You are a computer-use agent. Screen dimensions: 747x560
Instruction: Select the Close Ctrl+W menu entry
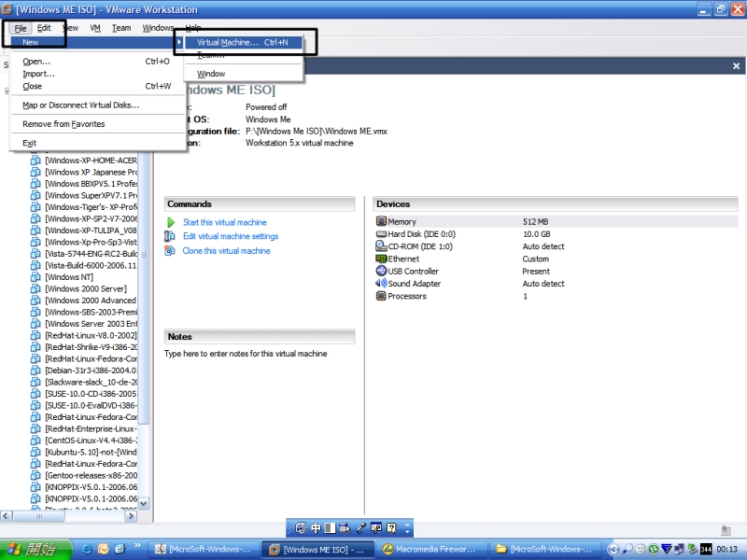pos(97,86)
